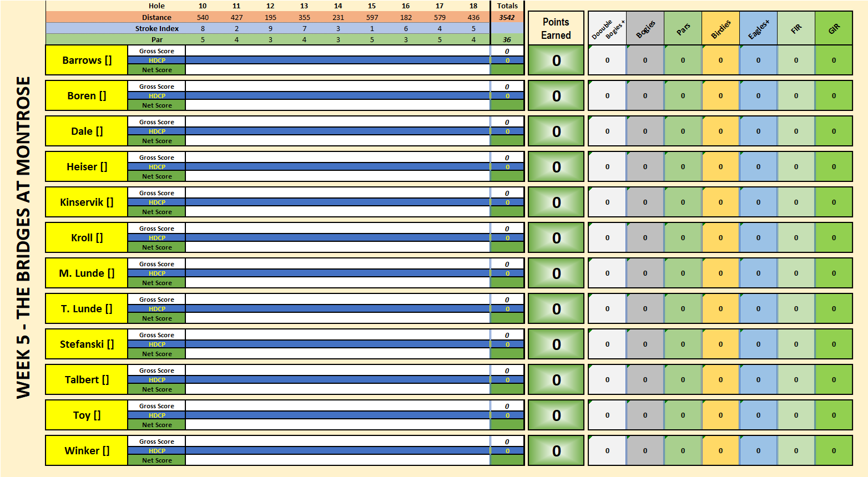The width and height of the screenshot is (868, 477).
Task: Select the Par total 36 cell
Action: (x=507, y=39)
